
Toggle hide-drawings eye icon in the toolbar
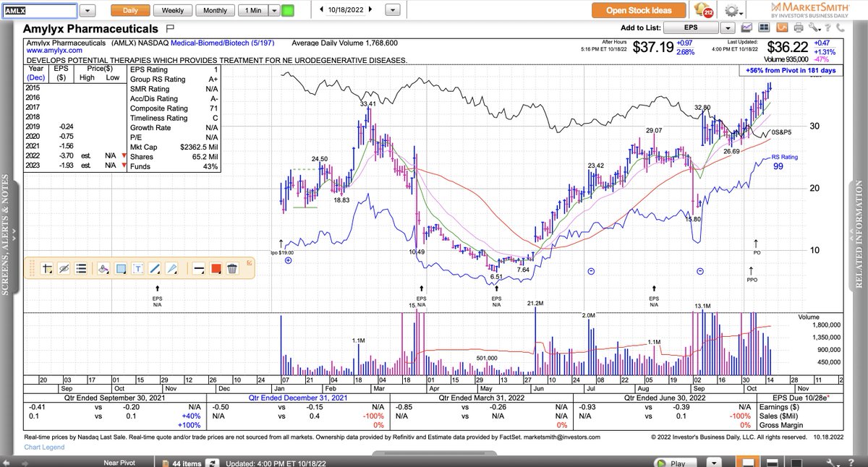tap(64, 268)
